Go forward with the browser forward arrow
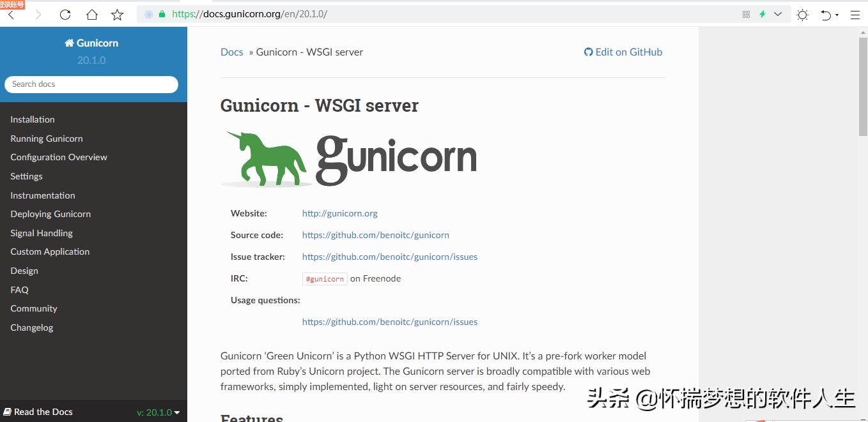This screenshot has height=422, width=868. (38, 15)
